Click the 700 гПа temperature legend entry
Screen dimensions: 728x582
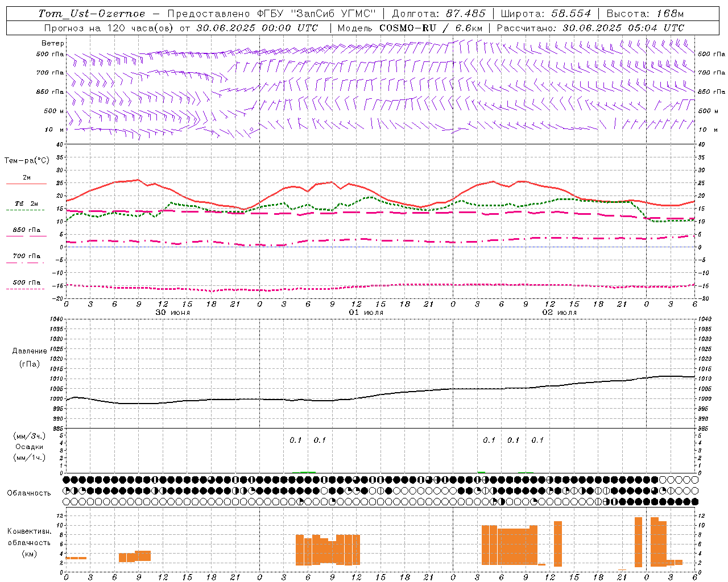pyautogui.click(x=26, y=256)
